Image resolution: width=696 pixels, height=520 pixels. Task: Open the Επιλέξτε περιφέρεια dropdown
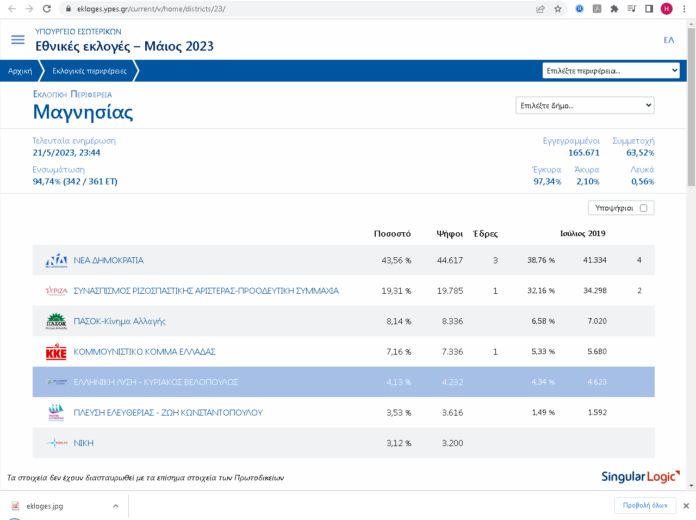(611, 71)
